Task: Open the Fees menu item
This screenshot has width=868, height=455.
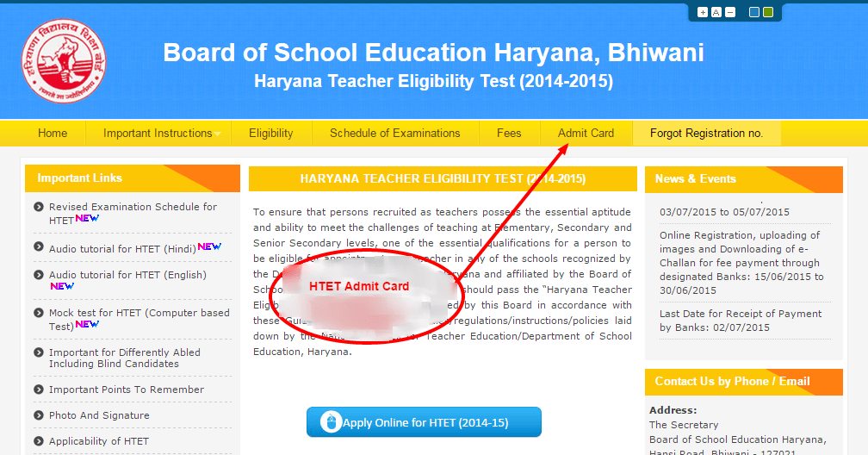Action: point(509,133)
